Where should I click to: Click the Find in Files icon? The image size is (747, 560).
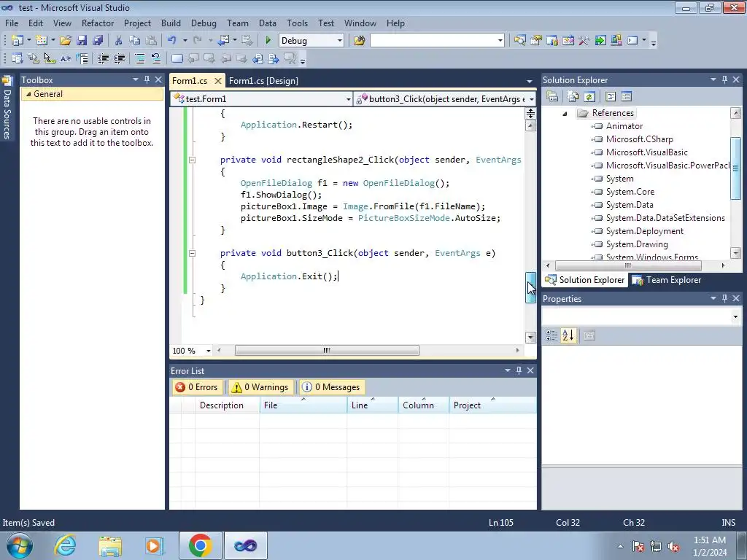(x=359, y=41)
